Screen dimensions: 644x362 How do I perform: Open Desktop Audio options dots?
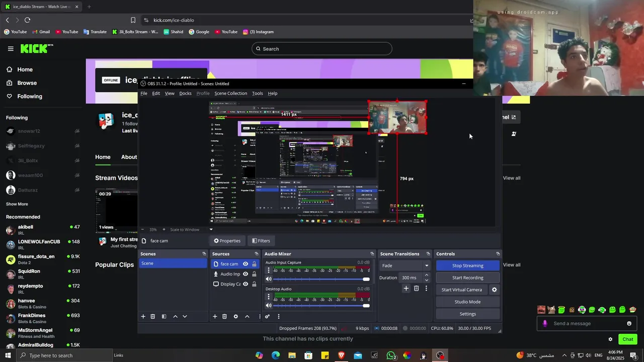coord(269,297)
